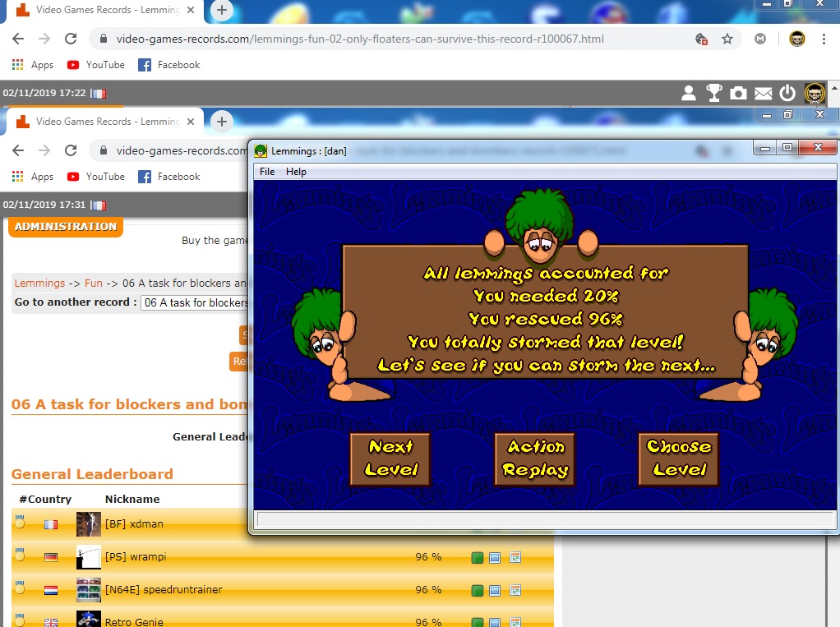Open the Chrome three-dot menu

click(x=824, y=39)
